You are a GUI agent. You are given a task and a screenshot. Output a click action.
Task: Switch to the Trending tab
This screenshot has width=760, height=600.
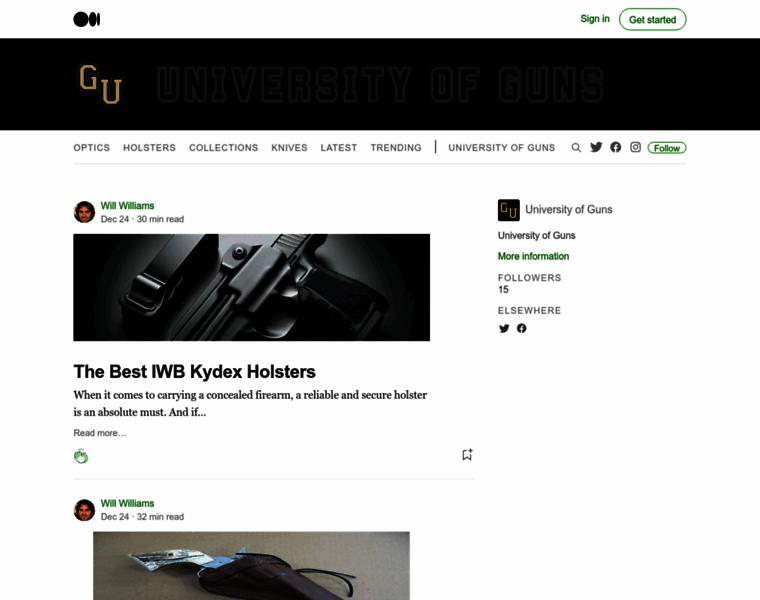[x=396, y=147]
